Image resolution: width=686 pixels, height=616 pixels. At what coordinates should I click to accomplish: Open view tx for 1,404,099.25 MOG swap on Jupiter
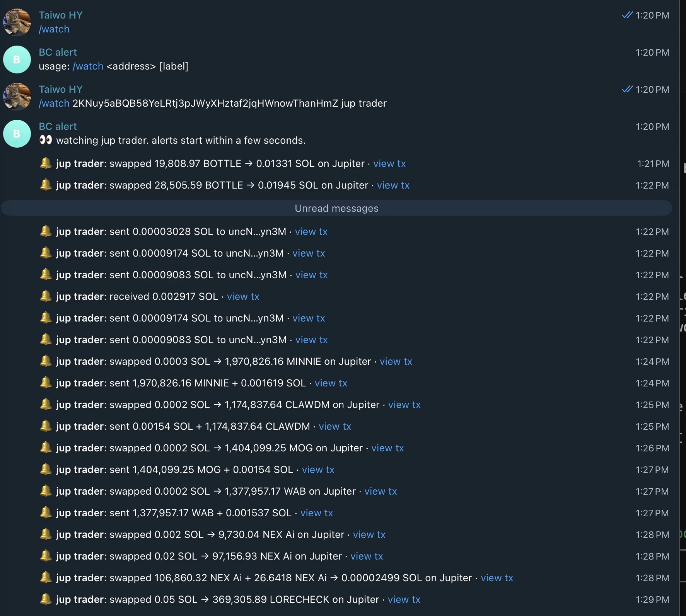point(388,448)
